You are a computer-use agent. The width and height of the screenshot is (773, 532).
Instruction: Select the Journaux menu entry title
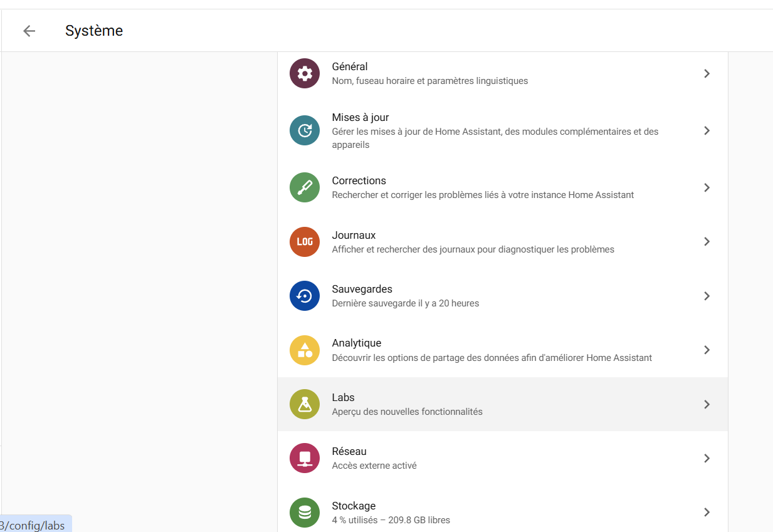354,235
